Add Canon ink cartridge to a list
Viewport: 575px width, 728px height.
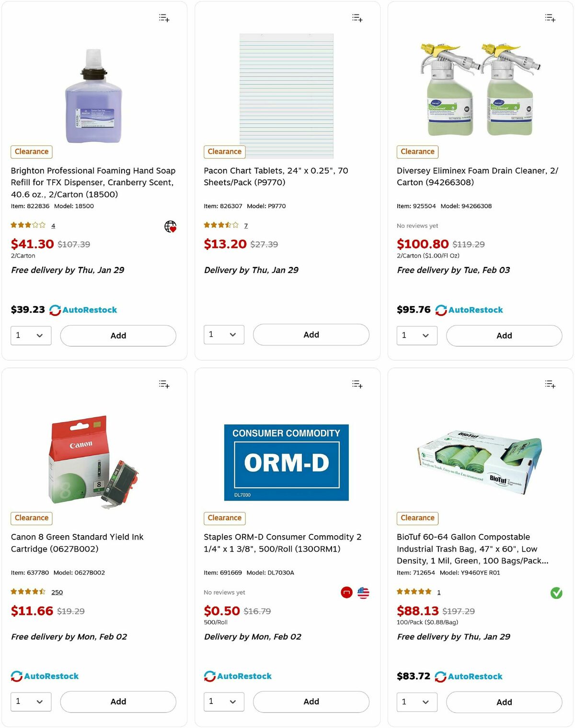click(163, 384)
